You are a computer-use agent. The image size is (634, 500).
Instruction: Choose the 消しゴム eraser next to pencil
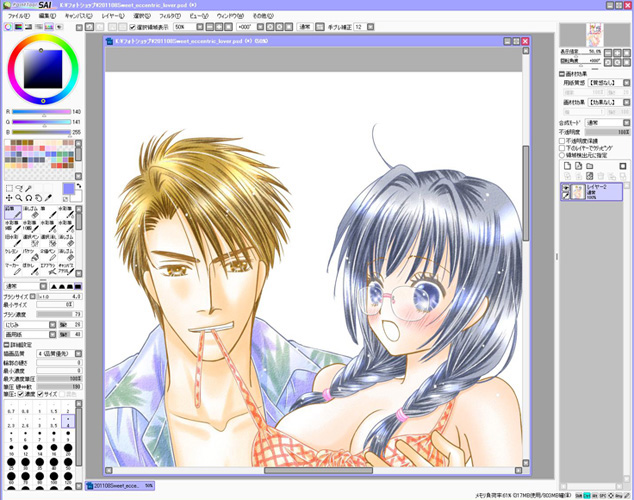click(x=31, y=212)
